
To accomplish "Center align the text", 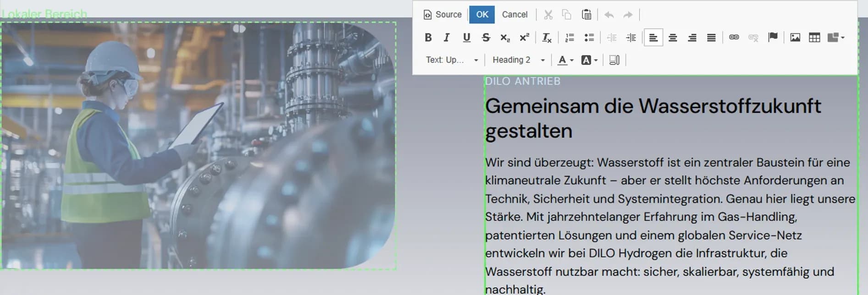I will [x=673, y=38].
